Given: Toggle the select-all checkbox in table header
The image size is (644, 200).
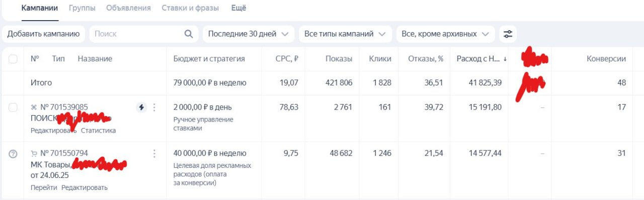Looking at the screenshot, I should pyautogui.click(x=13, y=59).
